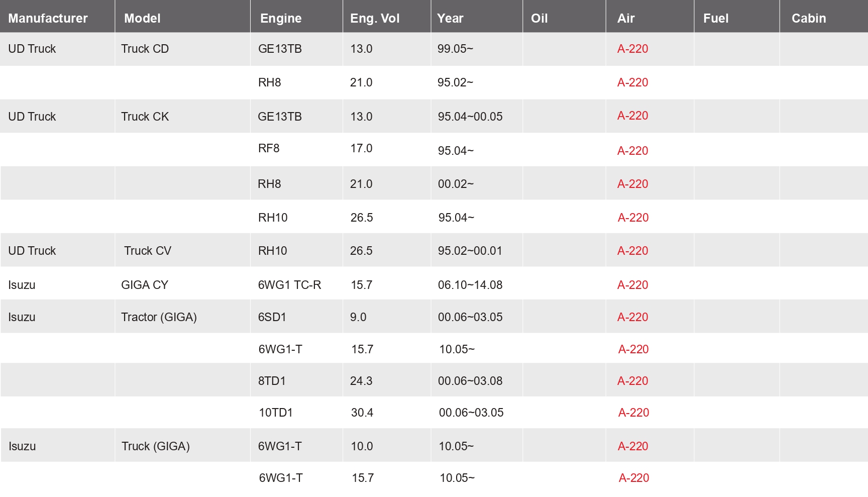Screen dimensions: 868x497
Task: Select the Tractor (GIGA) model cell
Action: (159, 317)
